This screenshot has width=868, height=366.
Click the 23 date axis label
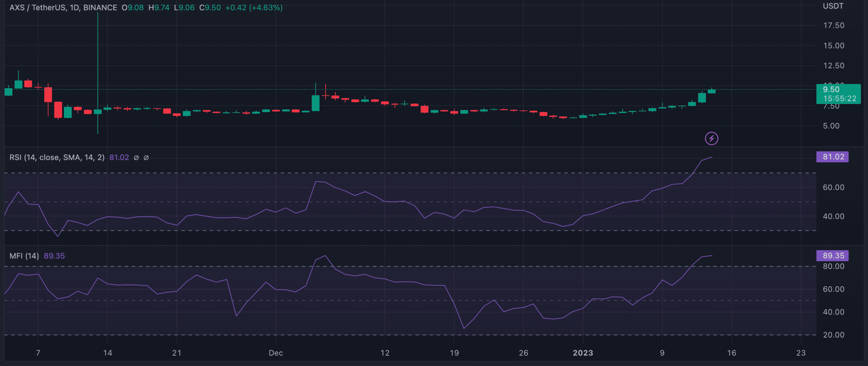(801, 353)
